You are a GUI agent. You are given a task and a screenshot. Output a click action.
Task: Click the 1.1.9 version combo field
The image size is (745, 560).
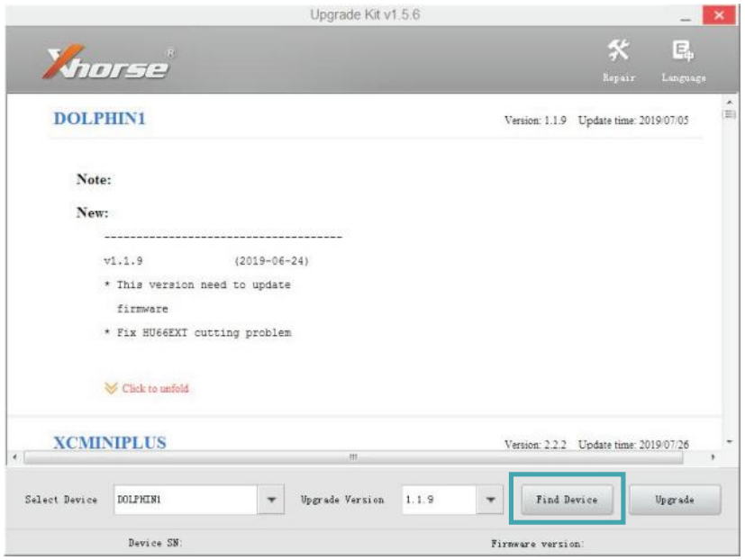pos(439,499)
